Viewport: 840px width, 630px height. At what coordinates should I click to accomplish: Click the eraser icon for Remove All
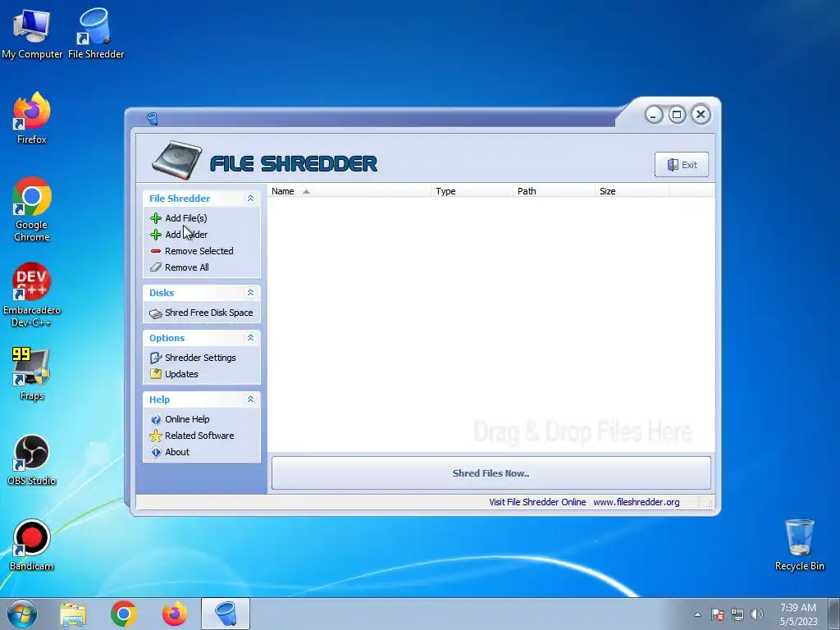click(x=156, y=267)
